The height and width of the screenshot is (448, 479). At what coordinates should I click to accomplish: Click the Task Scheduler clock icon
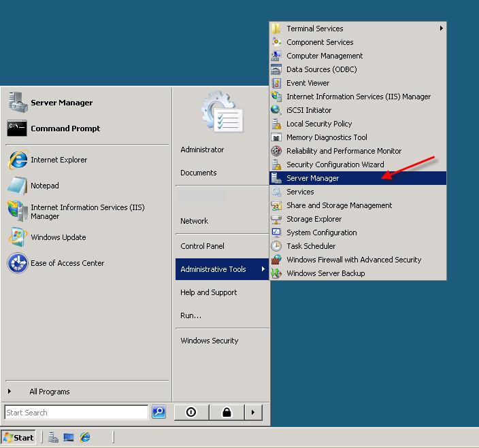(276, 246)
